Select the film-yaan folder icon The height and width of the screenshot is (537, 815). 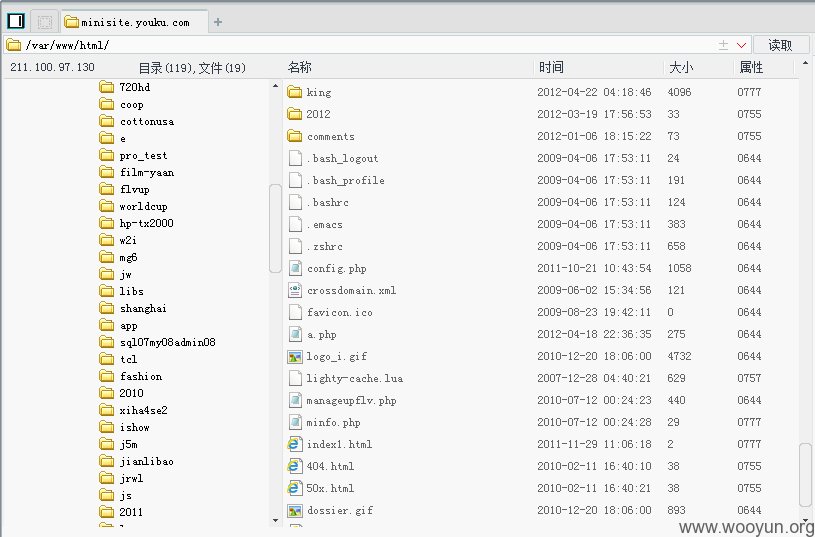coord(107,173)
